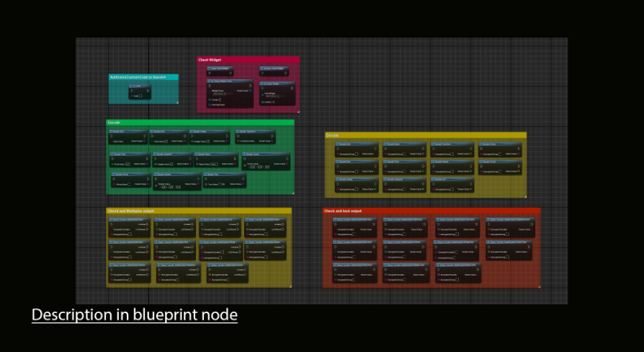Open the User Widget dropdown in Cheat Widget
Screen dimensions: 644x352
click(x=272, y=95)
